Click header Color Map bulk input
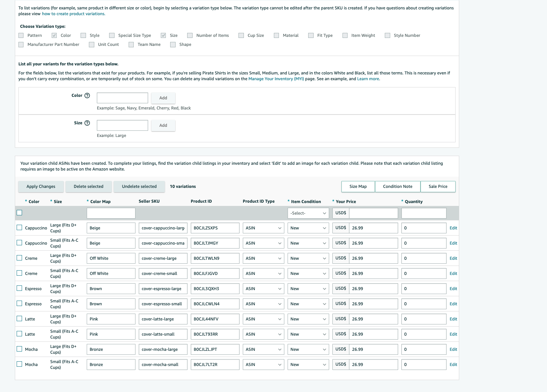The width and height of the screenshot is (547, 392). (111, 213)
